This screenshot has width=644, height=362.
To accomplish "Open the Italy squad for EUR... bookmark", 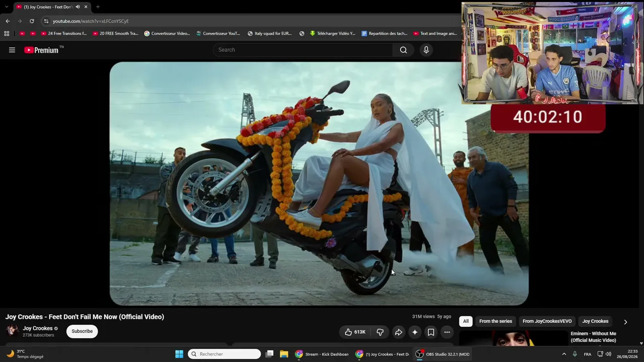I will [270, 34].
